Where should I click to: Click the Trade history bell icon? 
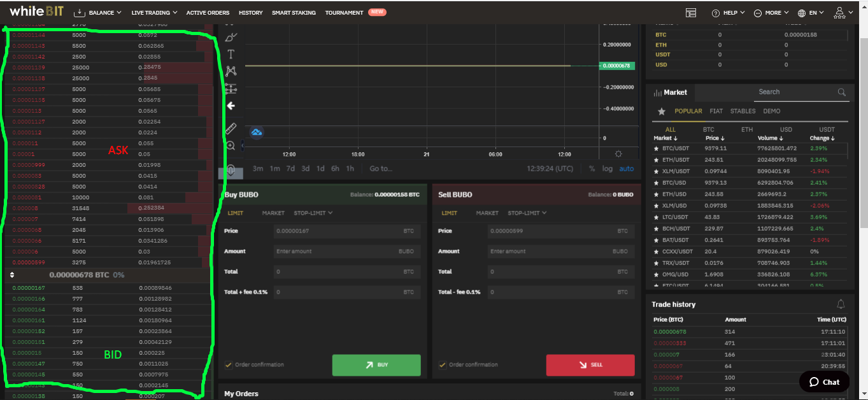841,304
